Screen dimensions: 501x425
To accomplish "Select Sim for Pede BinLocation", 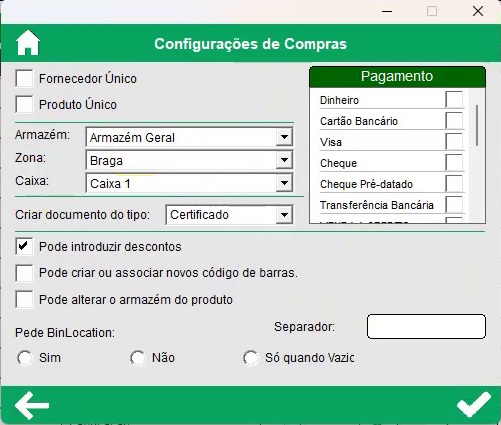I will pos(25,358).
